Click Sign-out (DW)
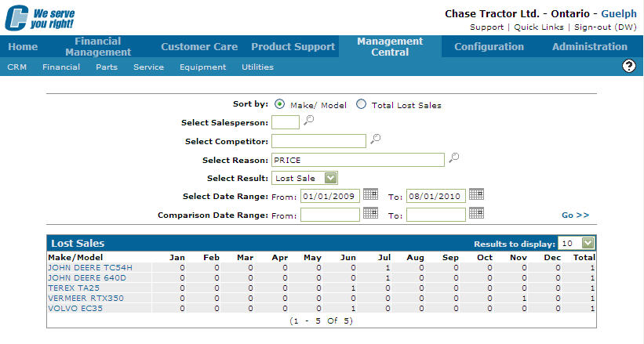The height and width of the screenshot is (344, 644). tap(606, 27)
